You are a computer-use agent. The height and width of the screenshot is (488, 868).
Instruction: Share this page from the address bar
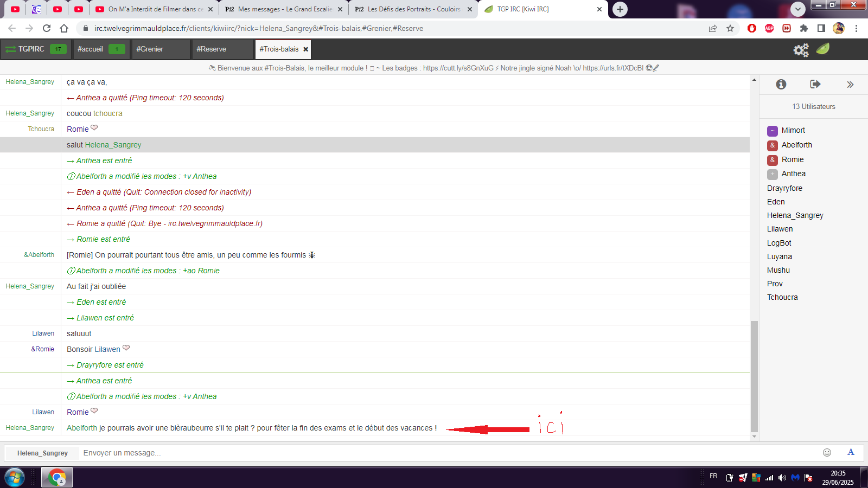(713, 28)
